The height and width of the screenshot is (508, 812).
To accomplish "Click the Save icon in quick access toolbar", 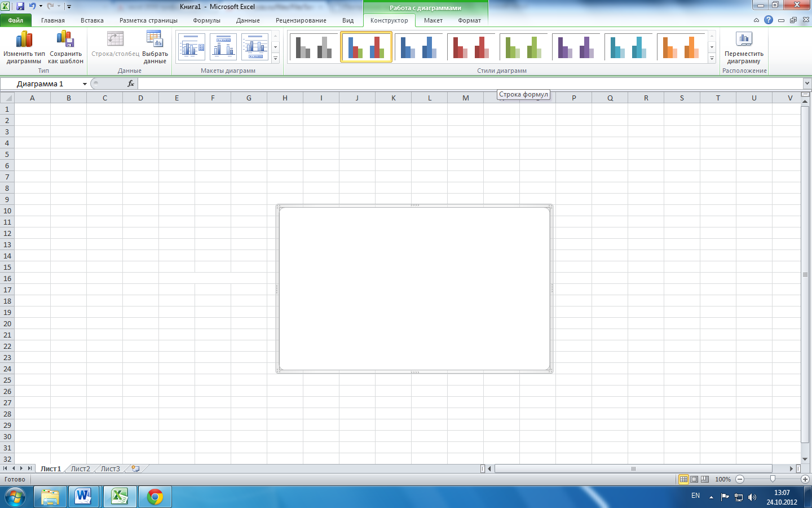I will coord(20,6).
